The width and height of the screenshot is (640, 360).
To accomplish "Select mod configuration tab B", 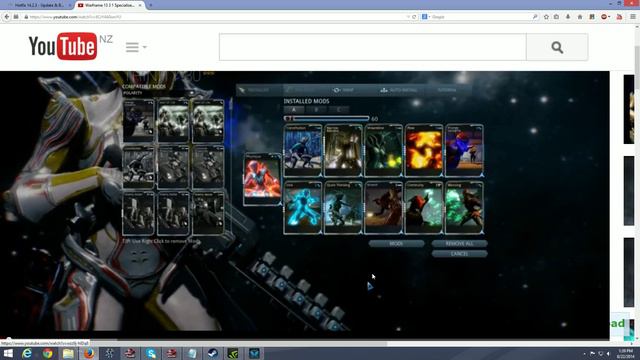I will [x=316, y=110].
